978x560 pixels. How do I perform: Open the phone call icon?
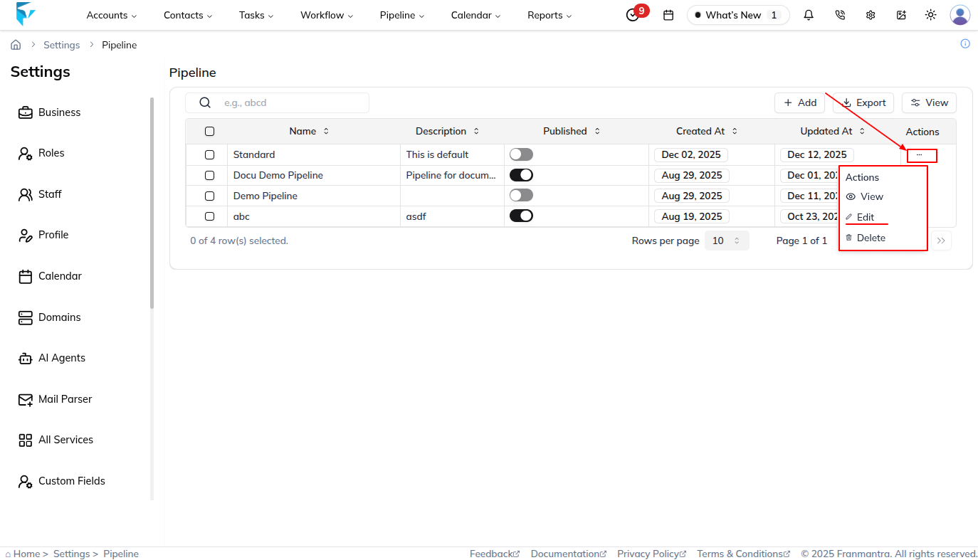coord(840,15)
